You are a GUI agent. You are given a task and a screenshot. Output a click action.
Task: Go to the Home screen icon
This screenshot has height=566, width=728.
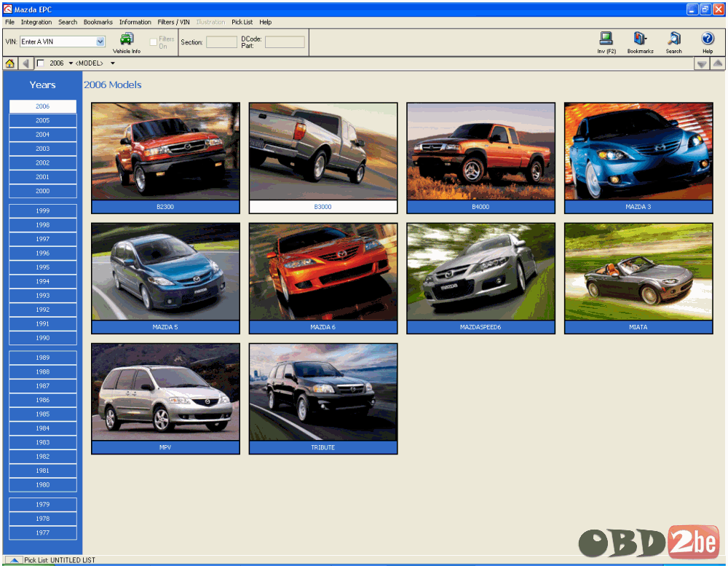pos(9,63)
